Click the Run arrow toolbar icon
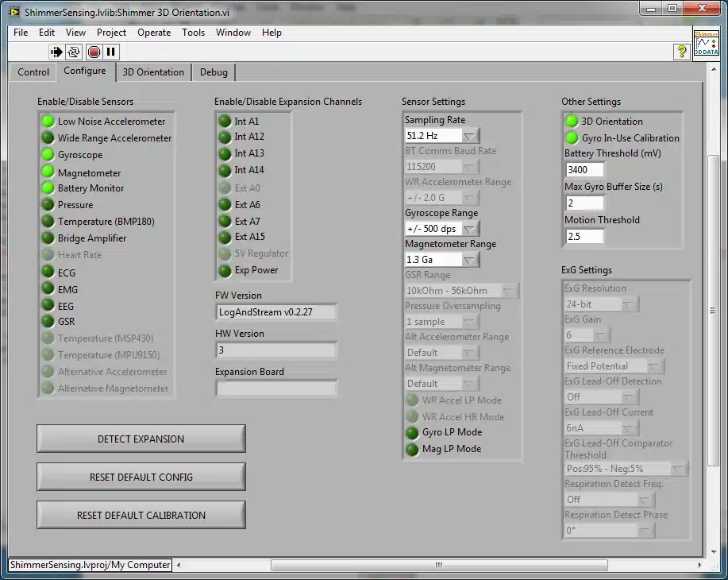The width and height of the screenshot is (728, 580). (x=56, y=52)
